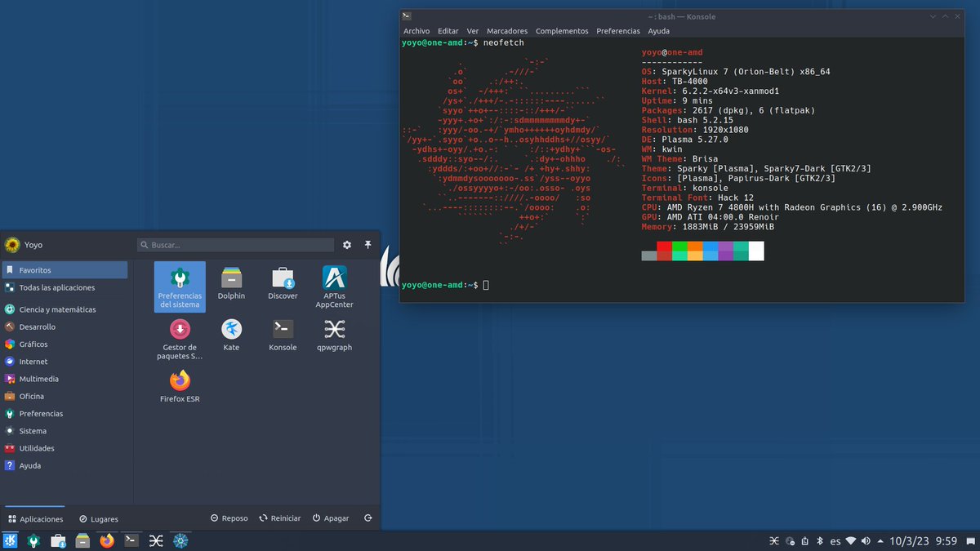The image size is (980, 551).
Task: Click 'OS: SparkyLinux 7' line in neofetch output
Action: pyautogui.click(x=736, y=72)
